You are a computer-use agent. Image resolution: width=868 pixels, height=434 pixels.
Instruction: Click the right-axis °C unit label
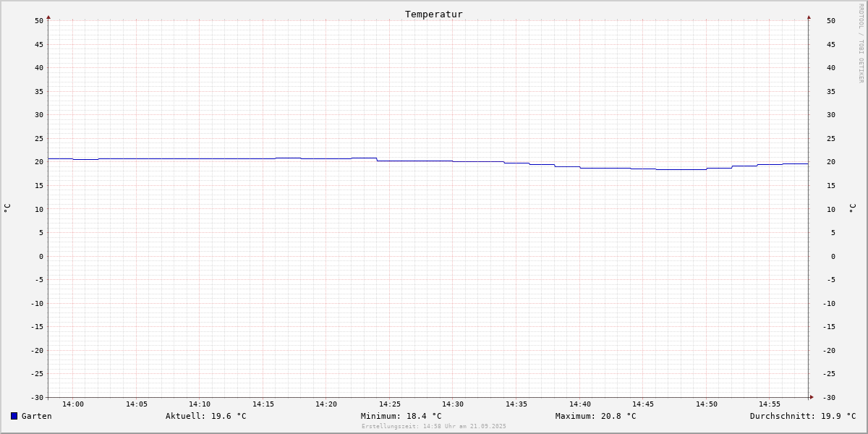click(852, 208)
